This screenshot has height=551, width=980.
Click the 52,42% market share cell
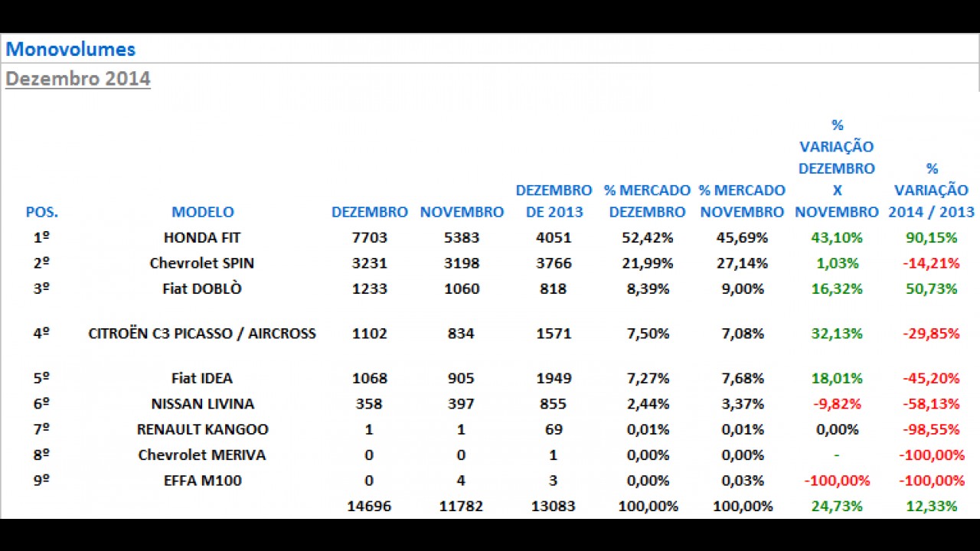pyautogui.click(x=648, y=238)
